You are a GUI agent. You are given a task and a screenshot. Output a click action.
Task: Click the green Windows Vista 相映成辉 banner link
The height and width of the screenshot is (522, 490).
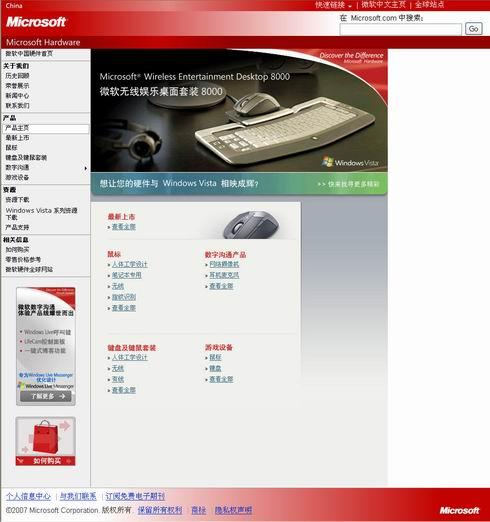point(239,184)
